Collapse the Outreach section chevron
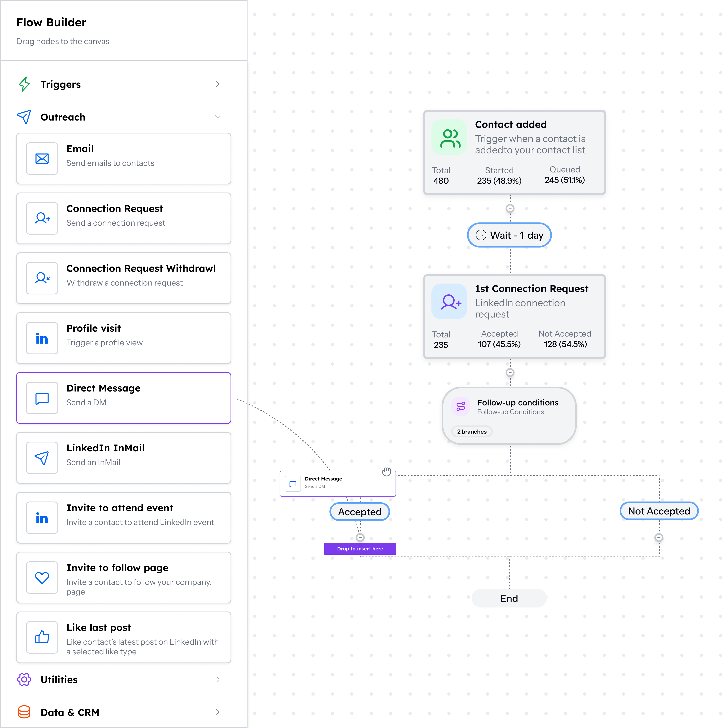This screenshot has height=728, width=728. point(218,117)
